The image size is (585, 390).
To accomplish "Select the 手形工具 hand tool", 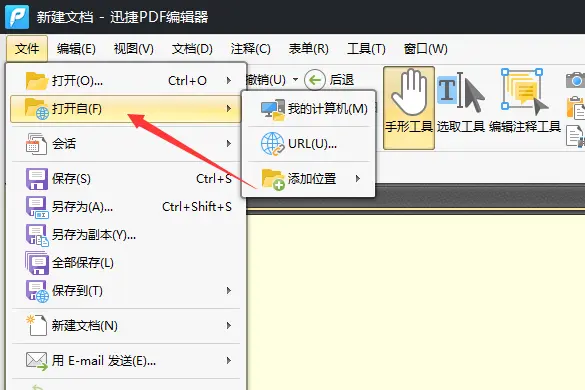I will click(409, 108).
